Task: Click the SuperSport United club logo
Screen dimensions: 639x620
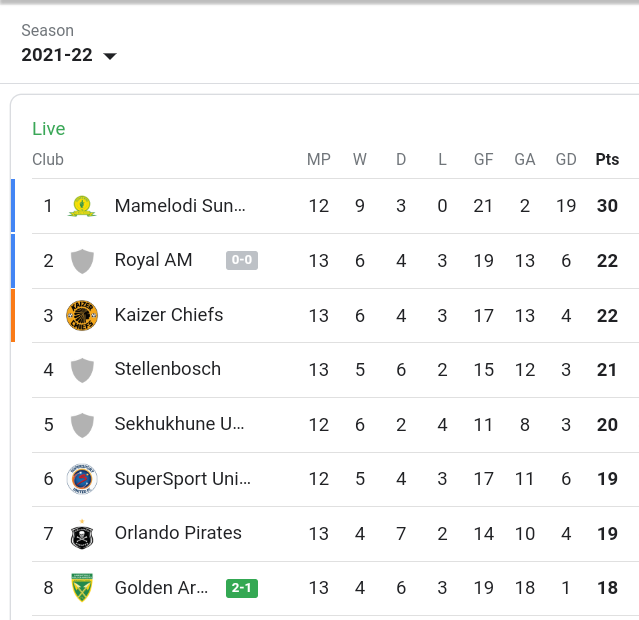Action: tap(82, 479)
